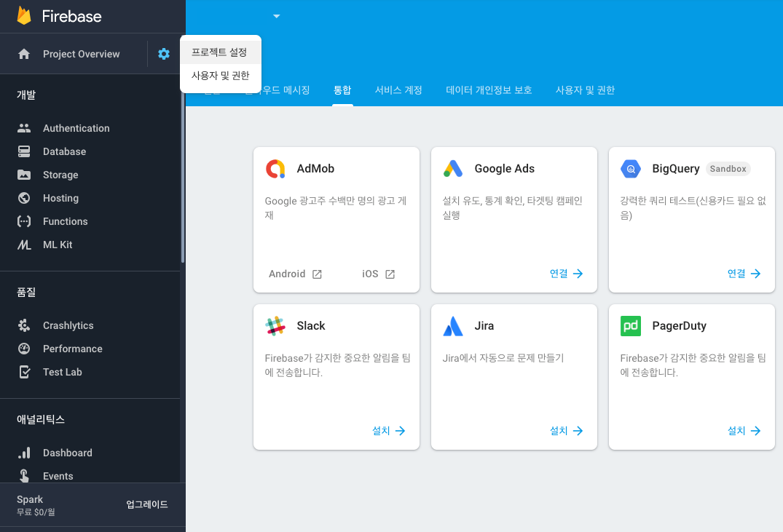Click the Events touch icon
The width and height of the screenshot is (783, 532).
24,476
